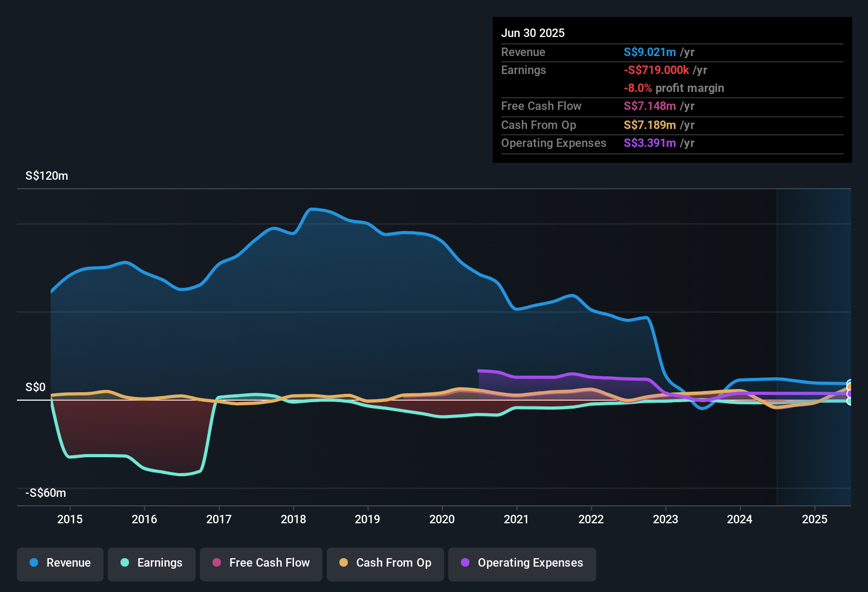Click the pink Free Cash Flow dot

[217, 562]
